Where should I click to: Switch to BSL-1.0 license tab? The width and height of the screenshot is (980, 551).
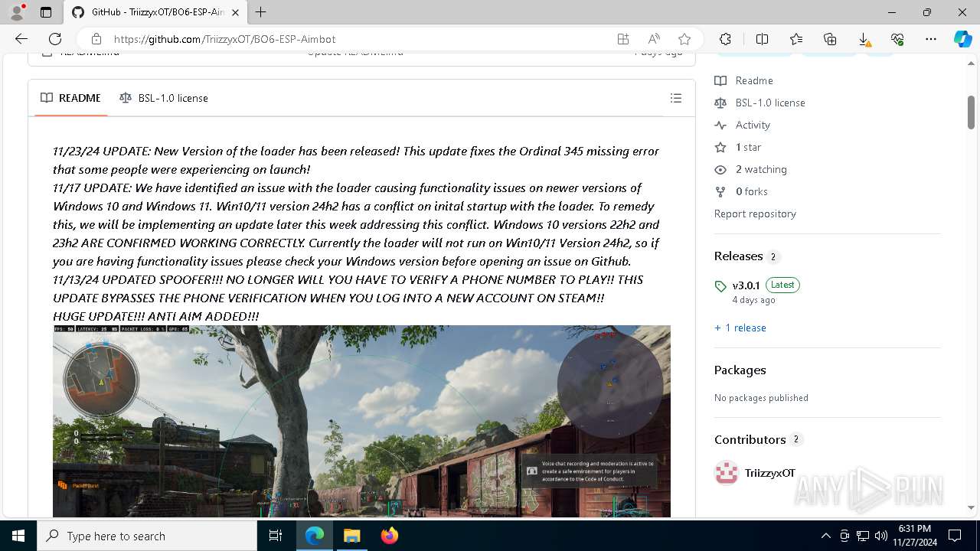pos(164,98)
